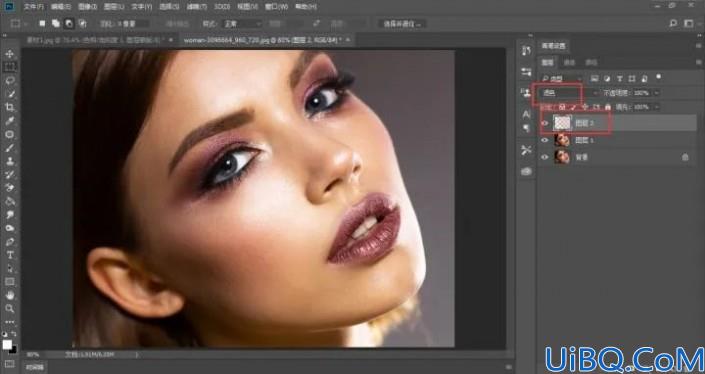Select the Rectangle shape tool
Screen dimensions: 705x374
[x=9, y=282]
